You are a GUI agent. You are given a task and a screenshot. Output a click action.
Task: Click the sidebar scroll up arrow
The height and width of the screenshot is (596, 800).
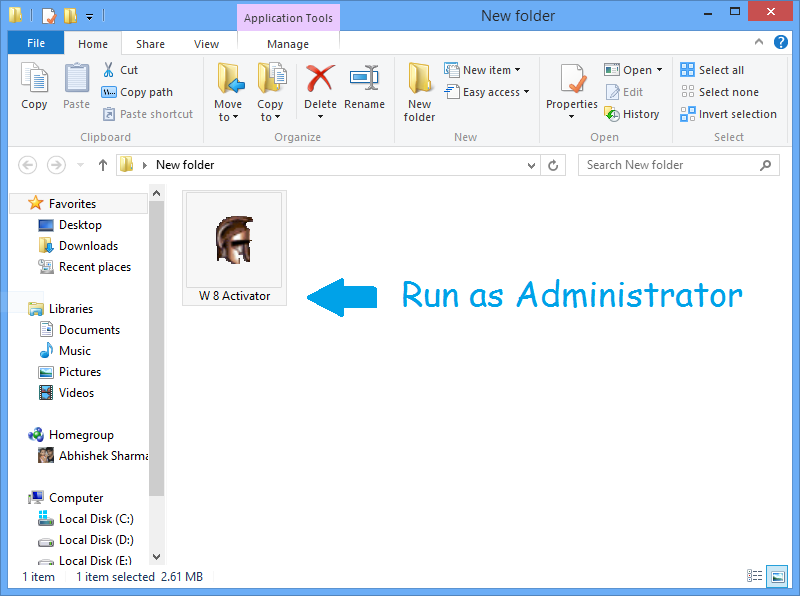click(157, 193)
